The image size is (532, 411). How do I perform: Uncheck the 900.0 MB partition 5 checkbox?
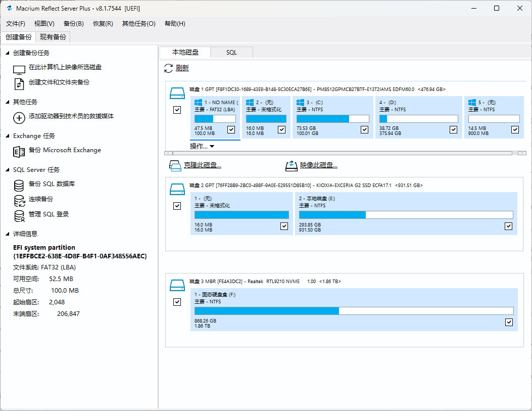515,129
